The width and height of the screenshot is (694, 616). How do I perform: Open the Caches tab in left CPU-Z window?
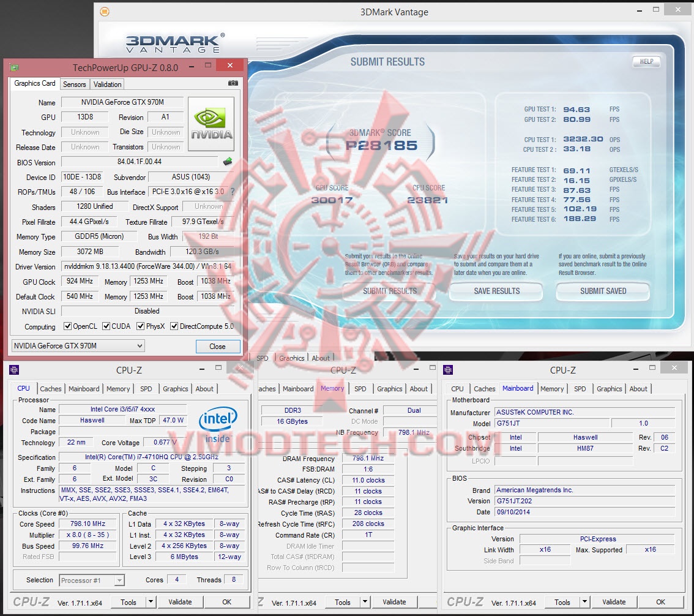(x=50, y=388)
